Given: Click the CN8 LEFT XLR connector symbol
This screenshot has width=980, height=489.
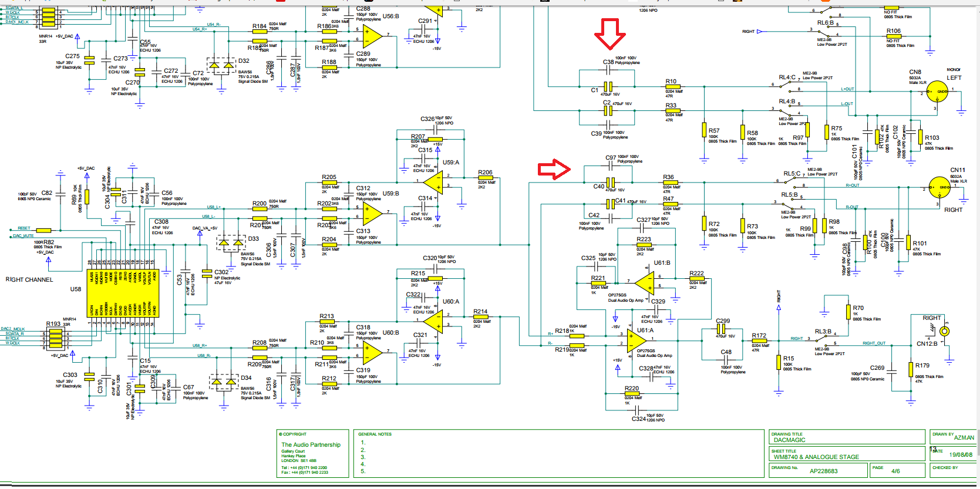Looking at the screenshot, I should (937, 92).
